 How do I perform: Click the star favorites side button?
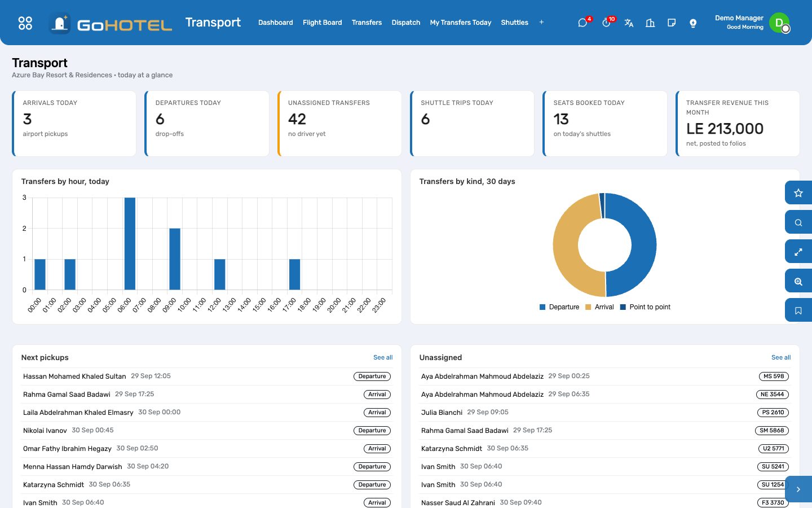[x=798, y=193]
